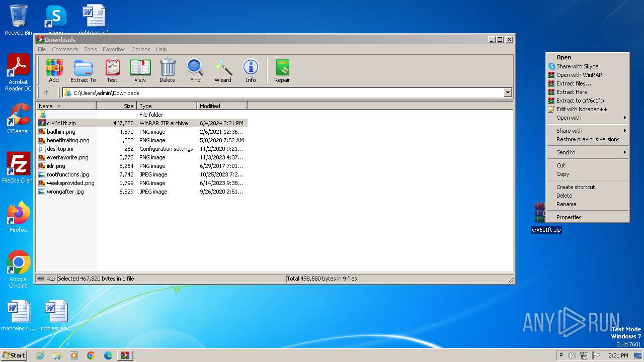Choose Extract Here
The image size is (644, 362).
tap(588, 92)
